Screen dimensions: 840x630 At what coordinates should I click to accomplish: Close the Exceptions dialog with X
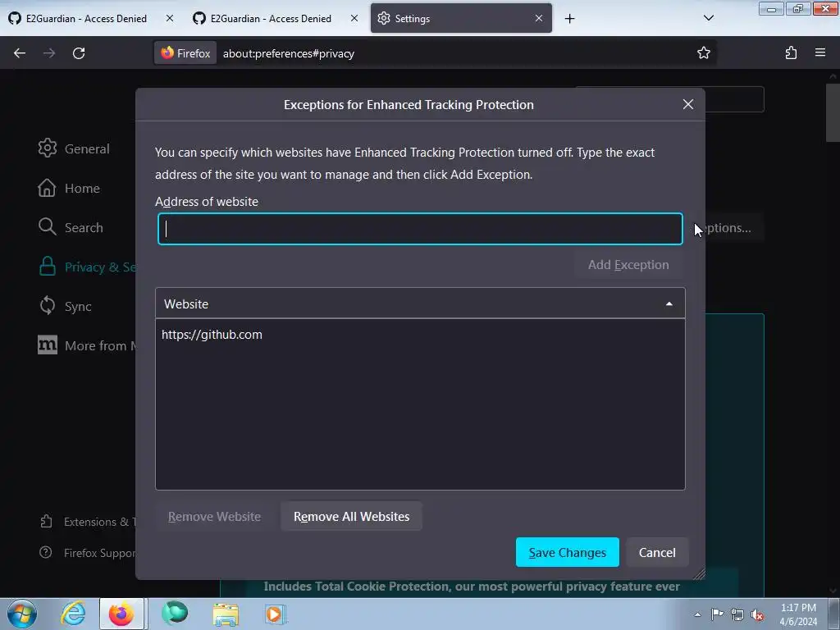click(688, 104)
